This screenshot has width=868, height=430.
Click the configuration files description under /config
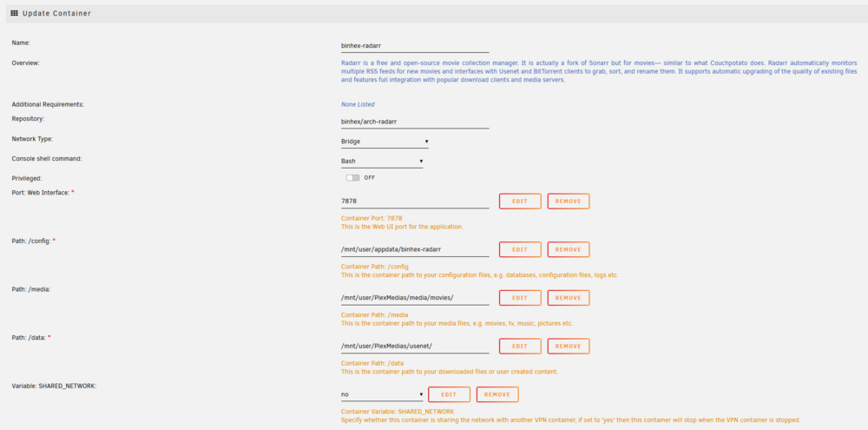pos(479,275)
